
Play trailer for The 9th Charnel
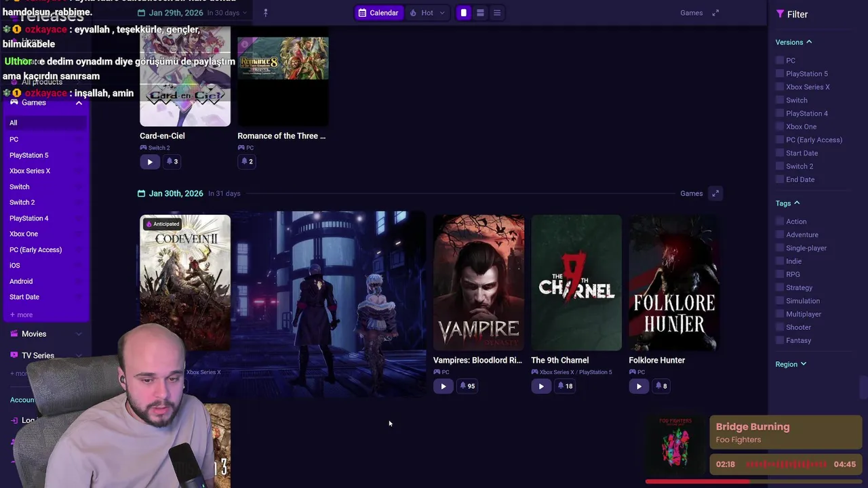tap(541, 386)
